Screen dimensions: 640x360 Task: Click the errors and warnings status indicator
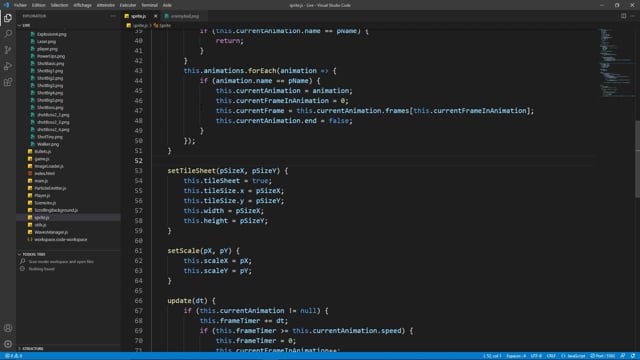click(13, 356)
